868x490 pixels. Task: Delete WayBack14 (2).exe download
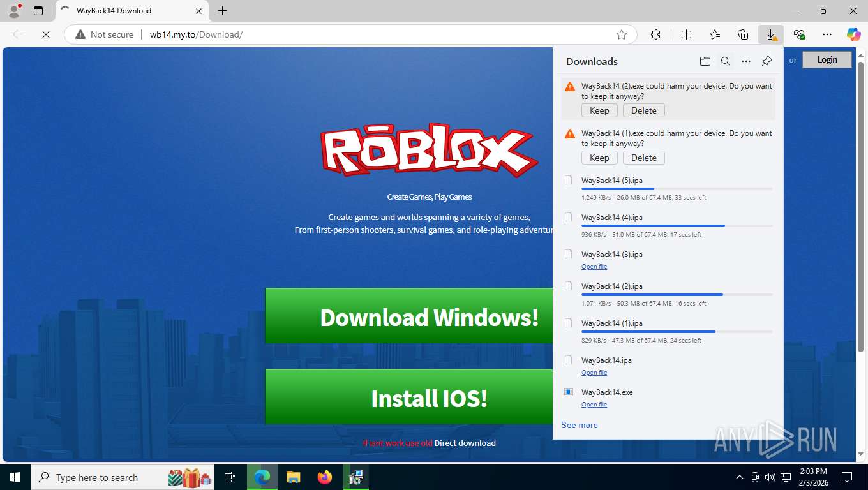click(644, 110)
